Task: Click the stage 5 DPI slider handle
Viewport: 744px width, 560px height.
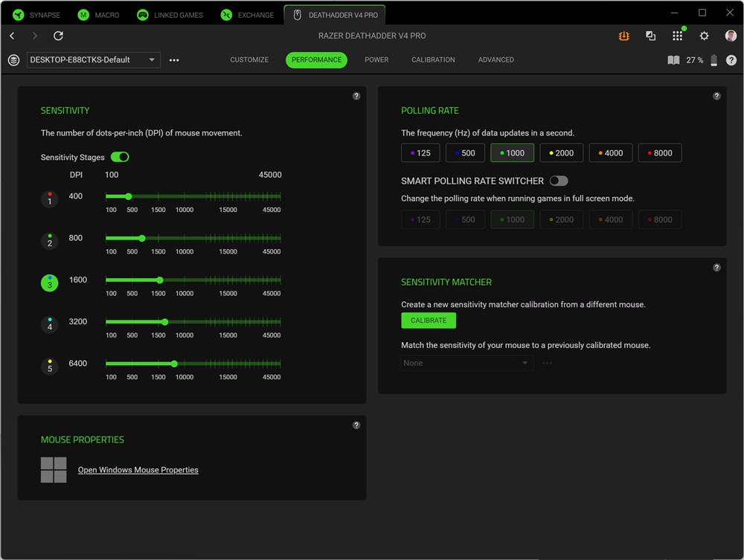Action: (174, 364)
